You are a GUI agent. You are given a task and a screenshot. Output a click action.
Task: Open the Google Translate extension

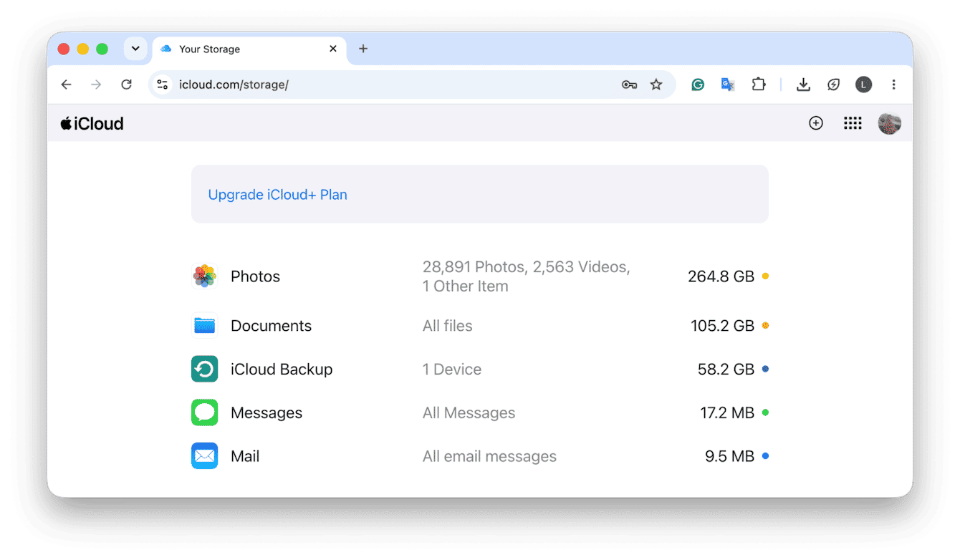coord(728,85)
